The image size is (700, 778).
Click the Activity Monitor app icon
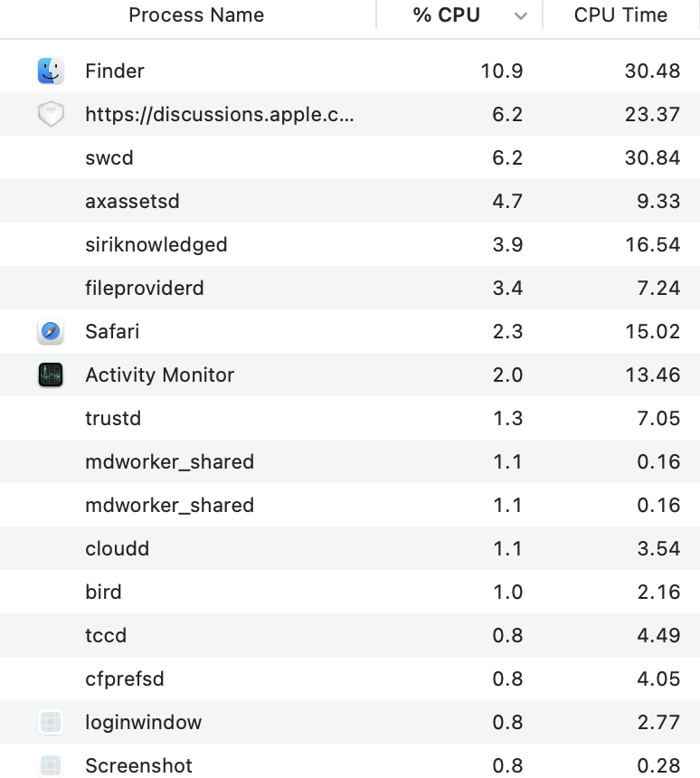(x=51, y=375)
